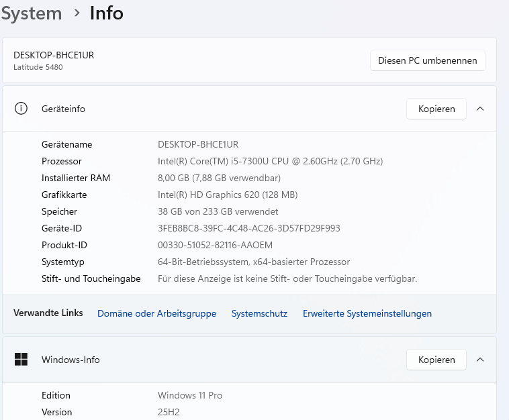Open Erweiterte Systemeinstellungen link
This screenshot has width=509, height=420.
coord(367,313)
